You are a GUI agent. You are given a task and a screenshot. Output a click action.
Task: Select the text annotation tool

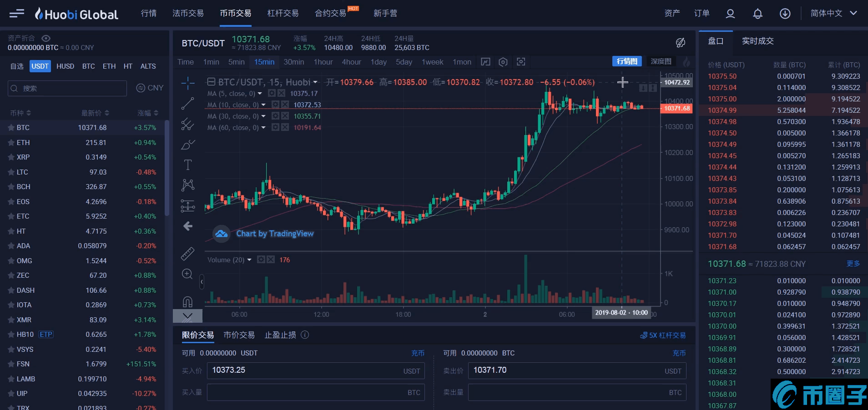(x=187, y=165)
